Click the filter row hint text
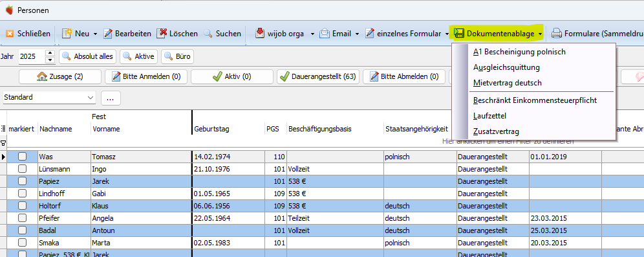Viewport: 644px width, 257px height. coord(508,142)
